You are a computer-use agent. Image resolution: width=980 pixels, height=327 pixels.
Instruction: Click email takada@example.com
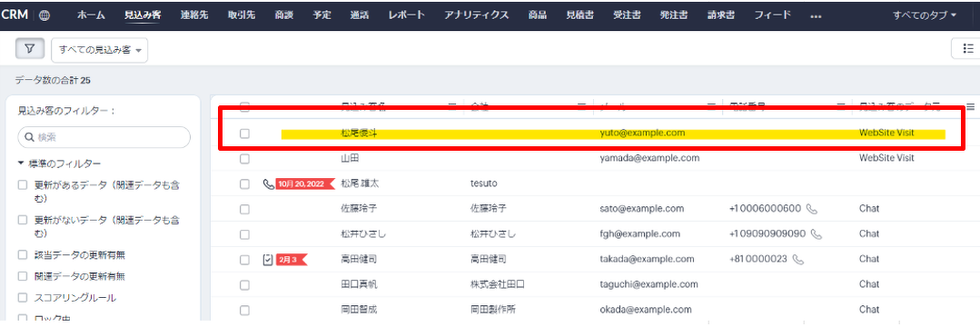pyautogui.click(x=647, y=259)
